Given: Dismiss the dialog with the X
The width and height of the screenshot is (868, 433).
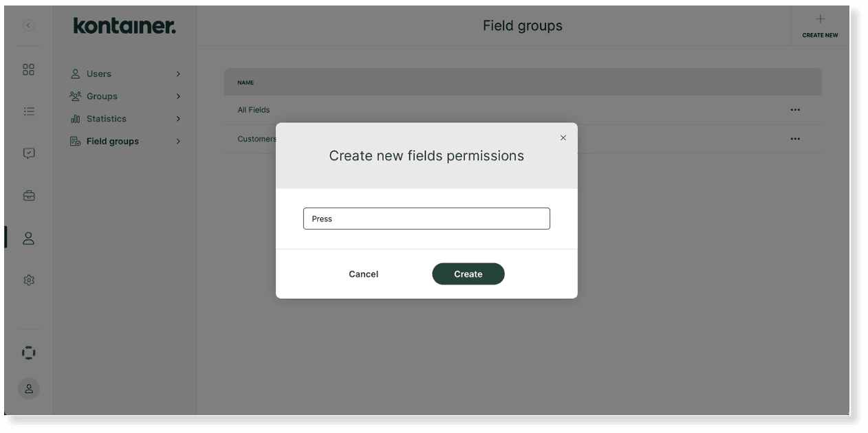Looking at the screenshot, I should 563,137.
